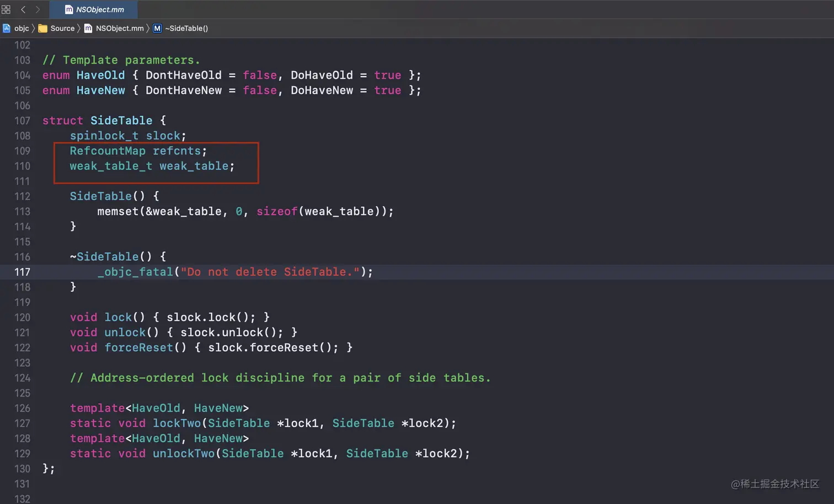The height and width of the screenshot is (504, 834).
Task: Click the "Do not delete SideTable." string
Action: click(x=270, y=272)
